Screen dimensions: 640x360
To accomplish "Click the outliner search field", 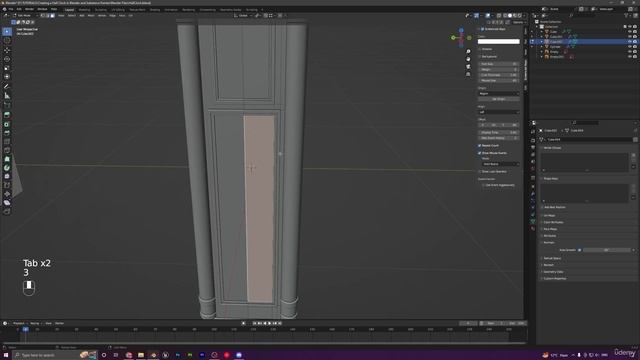I will coord(583,16).
